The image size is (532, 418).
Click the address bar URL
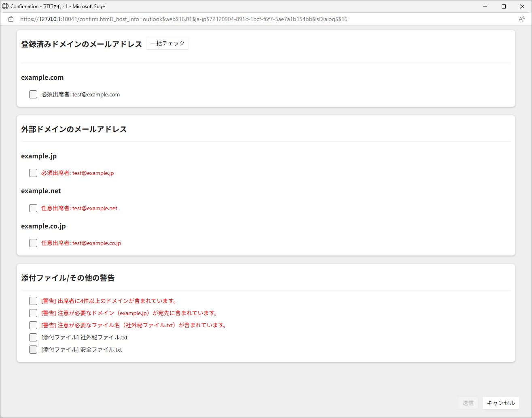pos(184,19)
